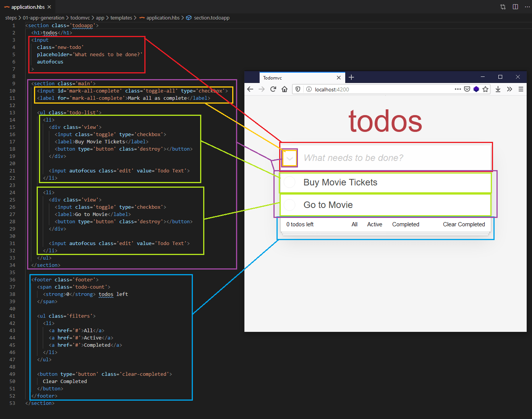The image size is (532, 419).
Task: Open the page actions ellipsis in address bar
Action: [x=458, y=89]
